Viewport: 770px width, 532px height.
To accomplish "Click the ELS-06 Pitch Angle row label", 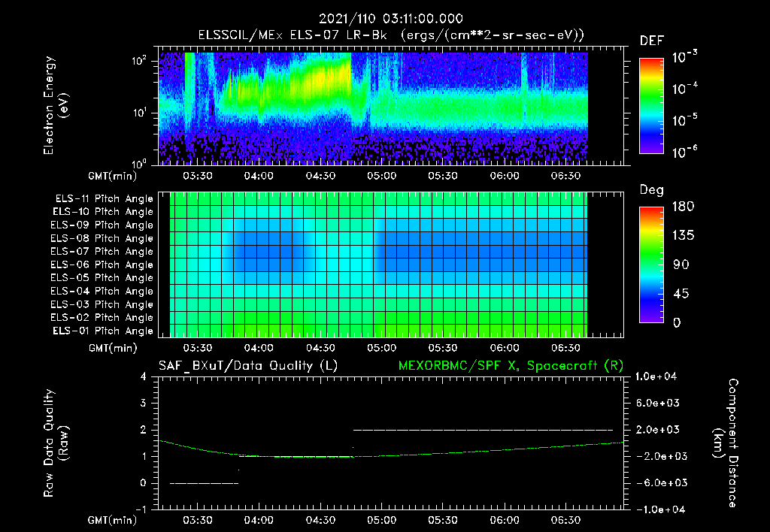I will coord(102,264).
